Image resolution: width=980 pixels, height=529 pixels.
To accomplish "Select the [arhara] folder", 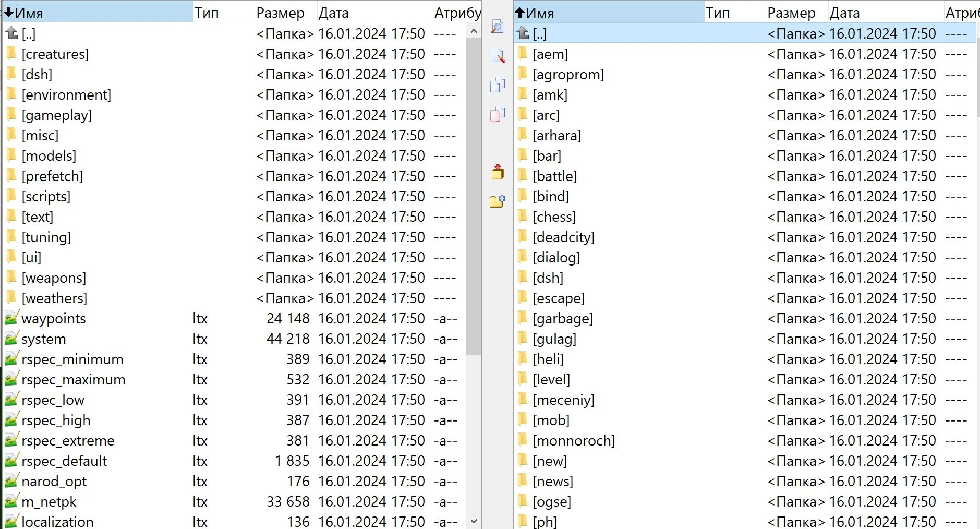I will click(x=558, y=135).
